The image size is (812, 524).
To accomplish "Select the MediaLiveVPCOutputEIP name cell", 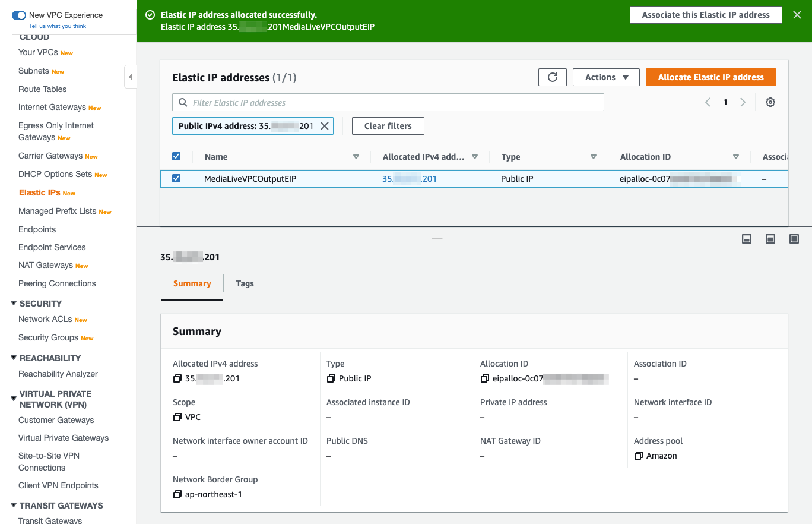I will [x=250, y=179].
